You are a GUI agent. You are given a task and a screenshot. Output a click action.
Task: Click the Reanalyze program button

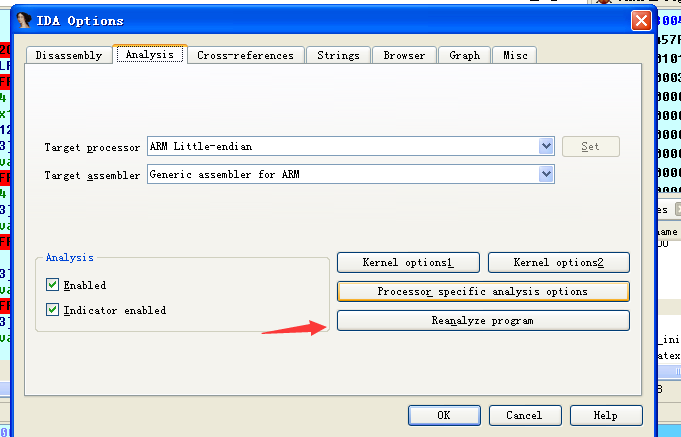pos(483,321)
